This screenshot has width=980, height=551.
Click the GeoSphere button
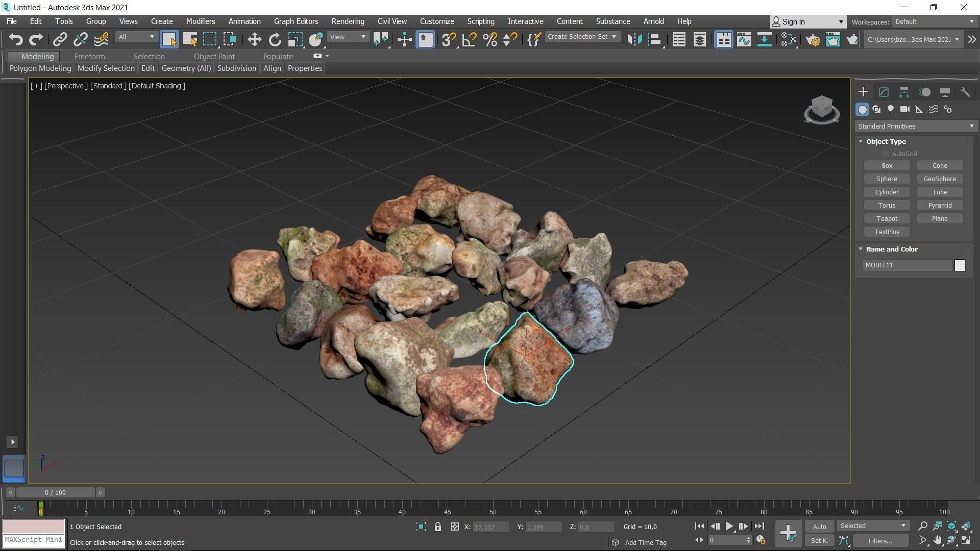[940, 179]
